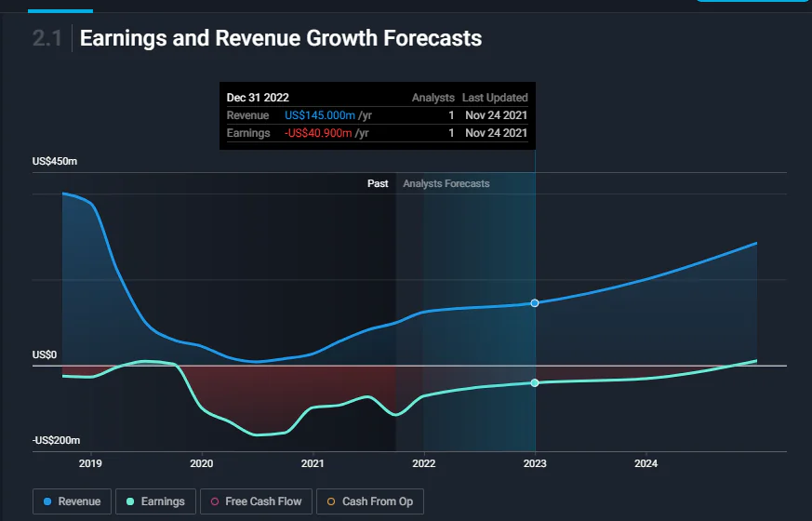The image size is (812, 521).
Task: Click the blue Revenue legend dot
Action: point(47,501)
